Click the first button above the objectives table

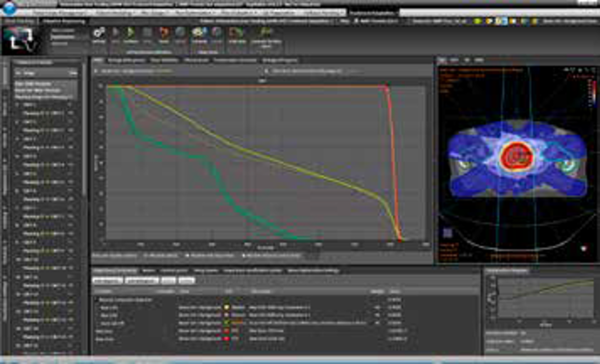(x=107, y=281)
